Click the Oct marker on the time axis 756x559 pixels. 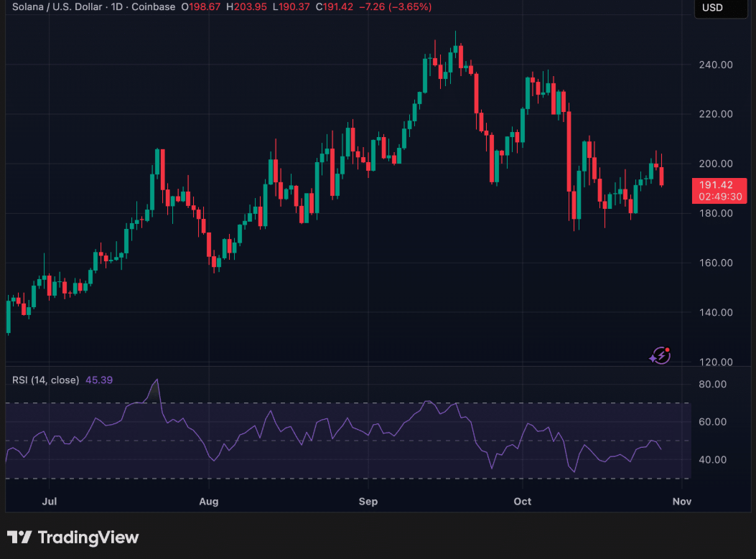(x=523, y=501)
